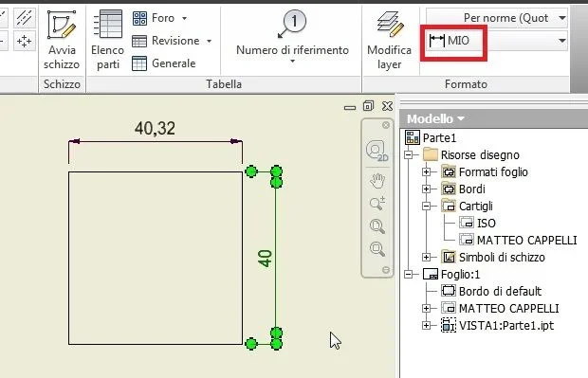
Task: Click the 2D full navigation wheel icon
Action: pos(377,151)
